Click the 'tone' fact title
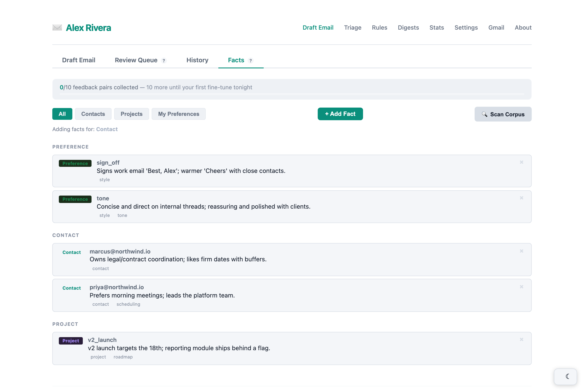This screenshot has height=392, width=584. [103, 198]
